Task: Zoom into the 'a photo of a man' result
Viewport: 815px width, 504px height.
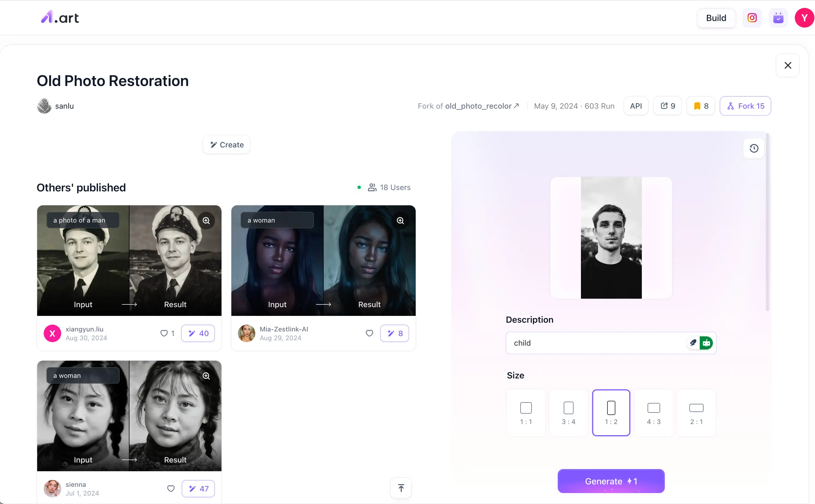Action: click(x=206, y=221)
